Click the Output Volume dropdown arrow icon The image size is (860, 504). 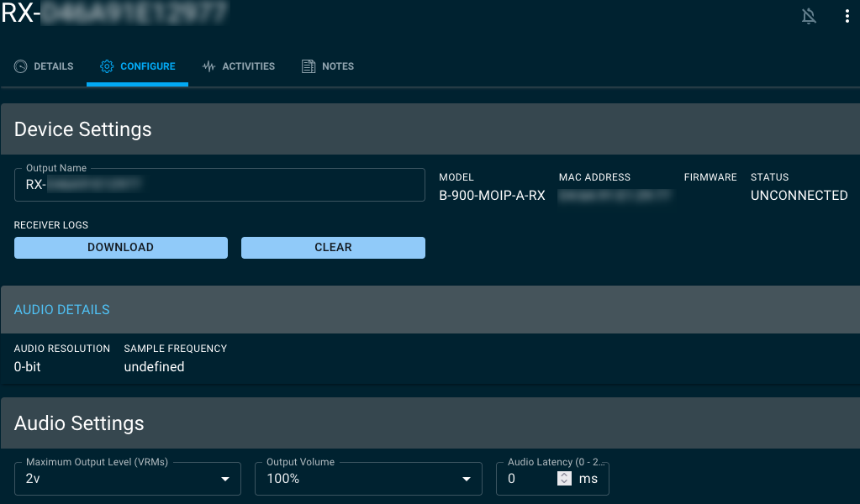pyautogui.click(x=466, y=478)
